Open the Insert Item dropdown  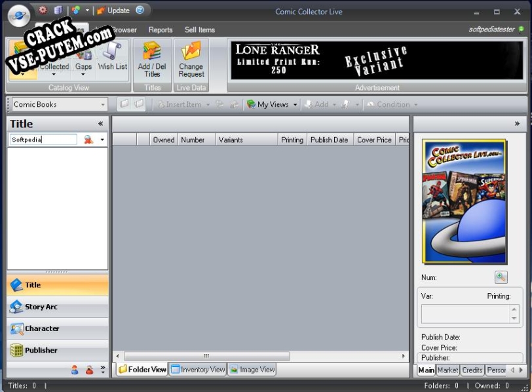click(x=183, y=104)
